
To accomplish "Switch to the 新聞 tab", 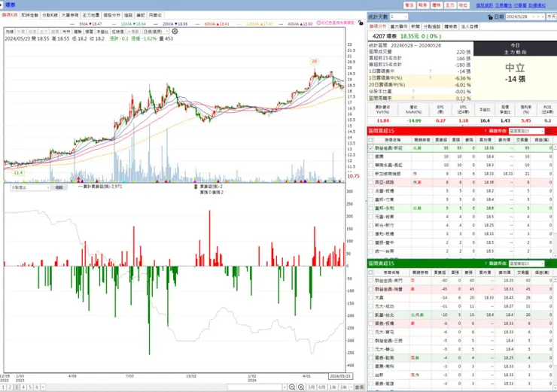I will pos(415,26).
